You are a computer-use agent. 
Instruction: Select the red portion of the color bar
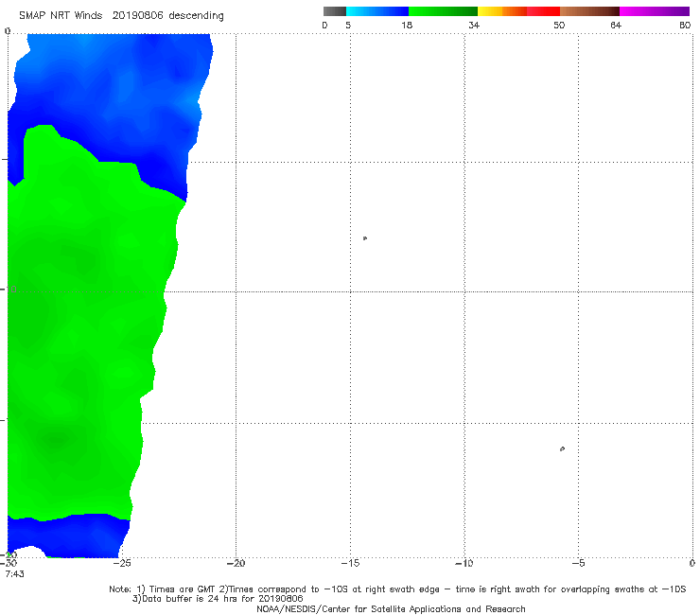pos(543,11)
